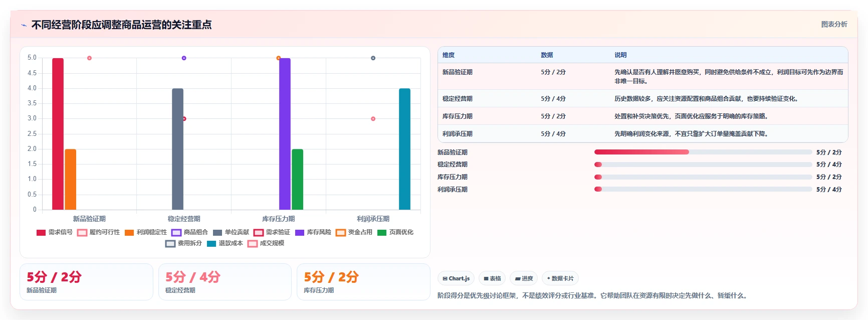Click the green 页面优化 bar in 库存压力期

pos(298,180)
